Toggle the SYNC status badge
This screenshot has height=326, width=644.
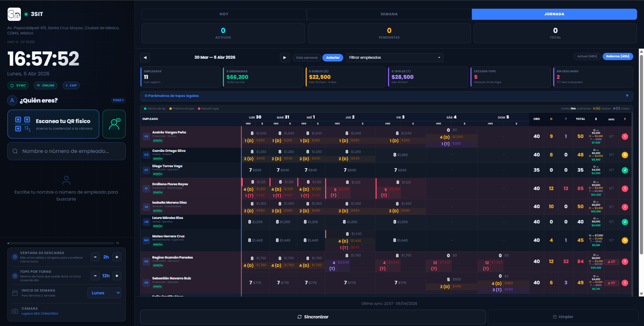pos(18,85)
